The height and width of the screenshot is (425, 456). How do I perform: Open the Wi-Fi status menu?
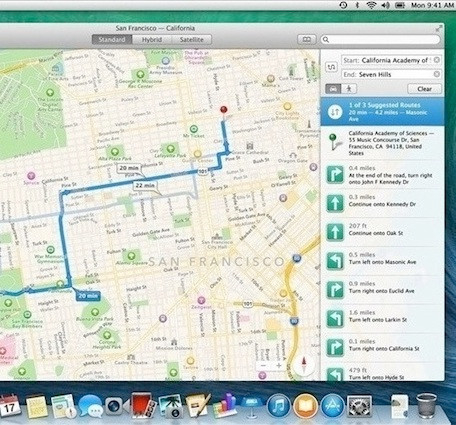pos(371,5)
